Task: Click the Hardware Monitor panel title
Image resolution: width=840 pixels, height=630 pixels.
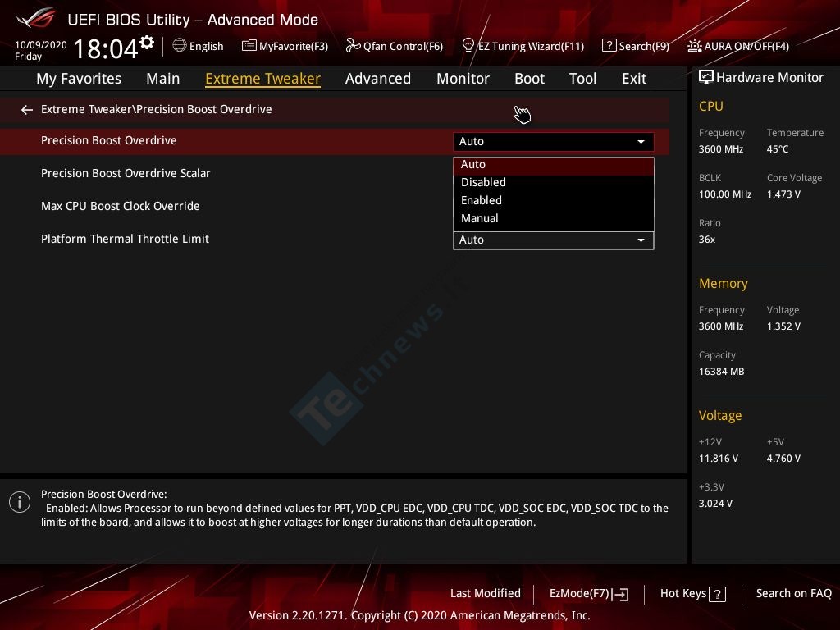Action: tap(769, 78)
